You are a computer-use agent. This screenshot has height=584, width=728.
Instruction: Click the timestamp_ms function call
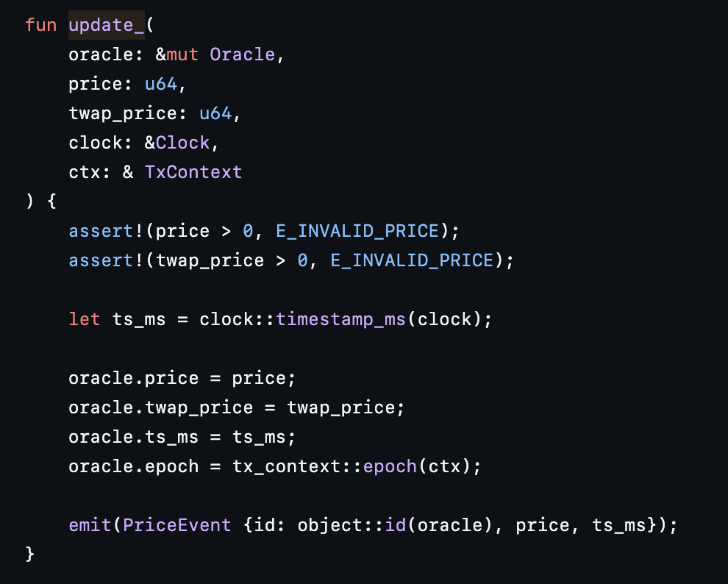tap(340, 319)
